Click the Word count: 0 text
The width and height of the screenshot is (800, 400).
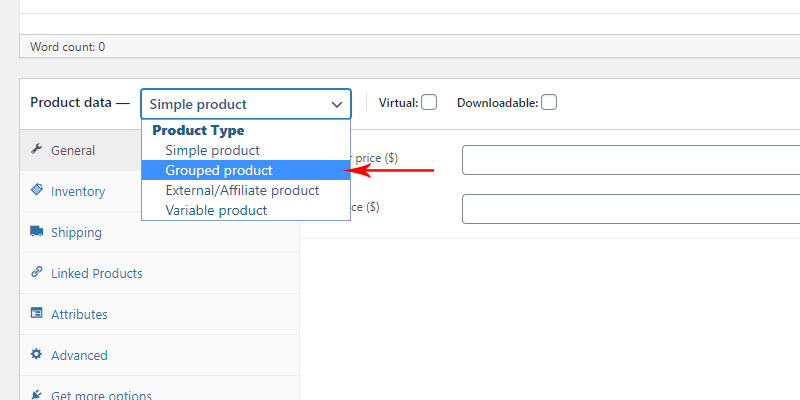point(67,47)
